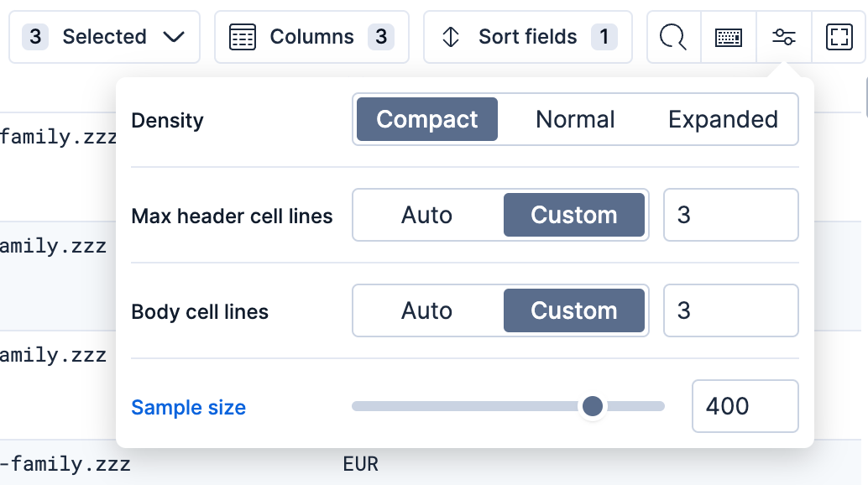Click the header lines value field showing 3
Image resolution: width=868 pixels, height=485 pixels.
[730, 215]
